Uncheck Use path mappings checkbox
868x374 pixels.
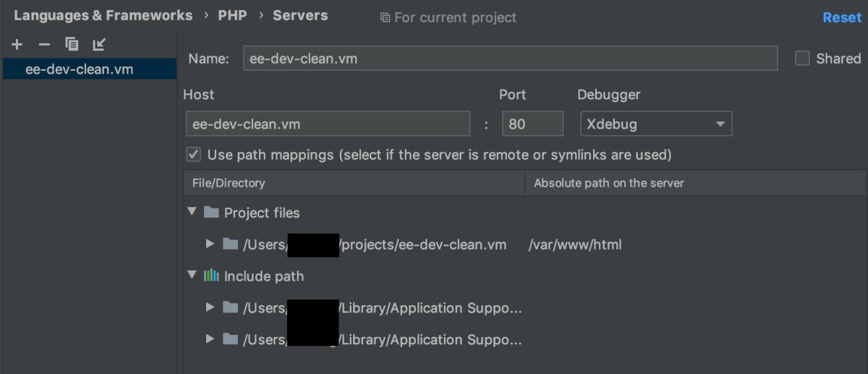pos(193,154)
